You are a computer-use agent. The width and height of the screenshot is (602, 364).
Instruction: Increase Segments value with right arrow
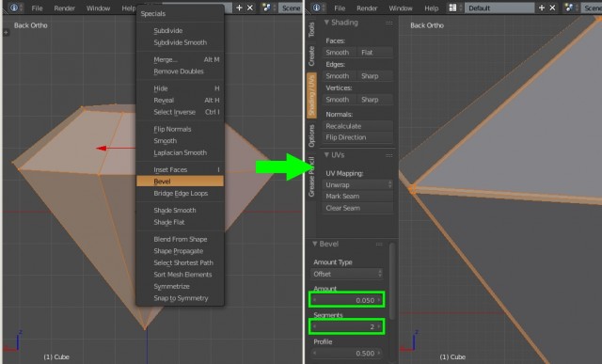tap(379, 326)
